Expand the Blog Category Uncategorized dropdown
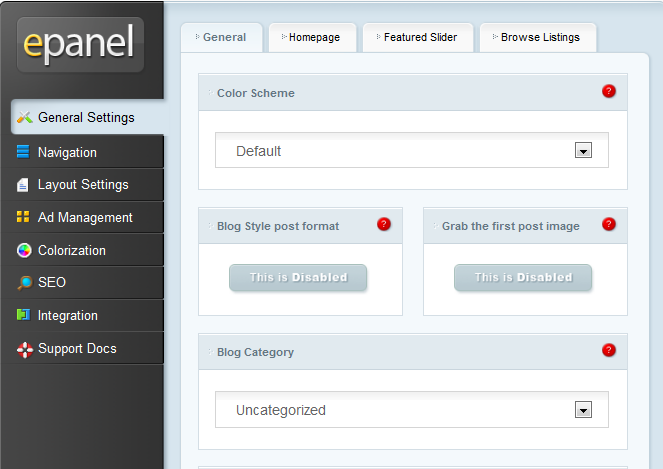 pos(412,409)
